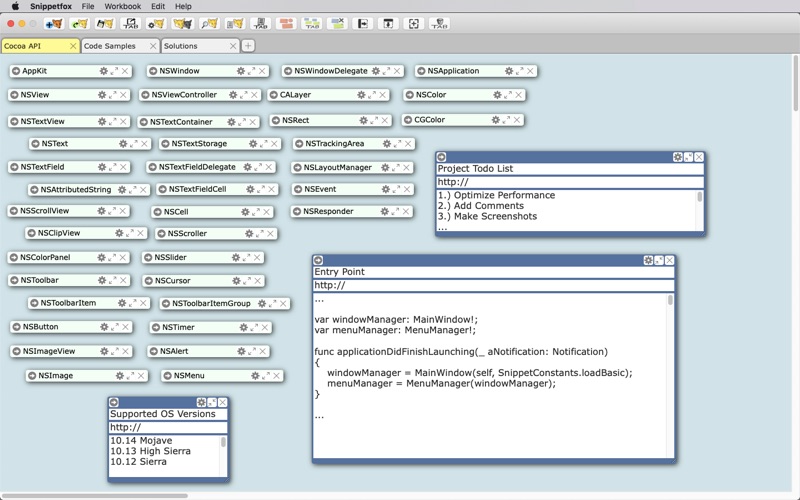Close the NSAlert snippet
The width and height of the screenshot is (800, 500).
263,352
